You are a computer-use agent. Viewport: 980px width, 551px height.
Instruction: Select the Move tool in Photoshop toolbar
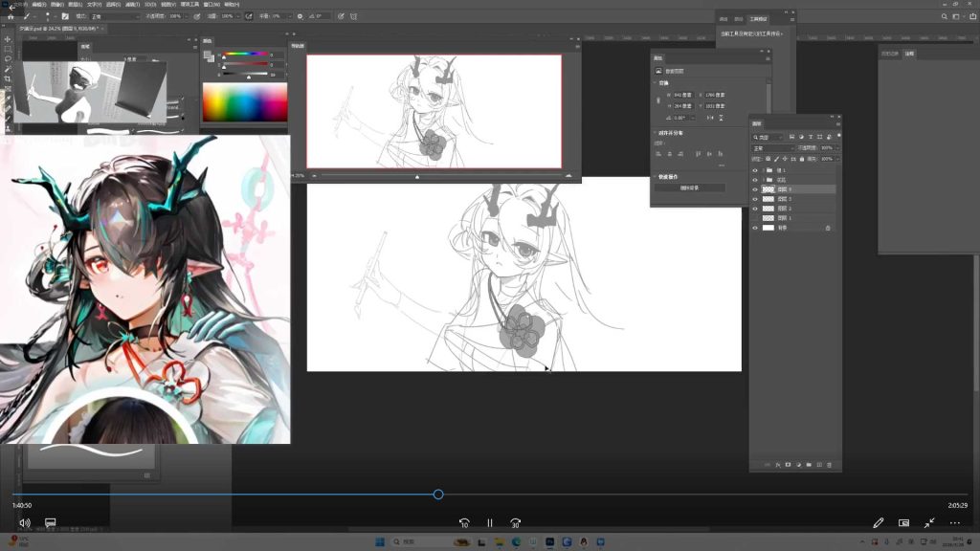click(x=8, y=38)
